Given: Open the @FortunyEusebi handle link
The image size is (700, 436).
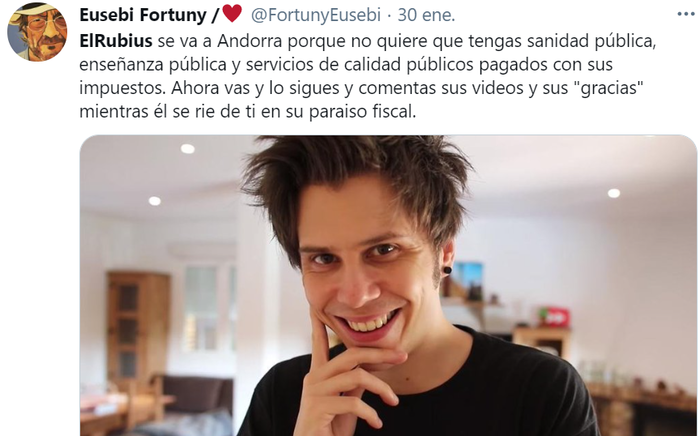Looking at the screenshot, I should [316, 15].
